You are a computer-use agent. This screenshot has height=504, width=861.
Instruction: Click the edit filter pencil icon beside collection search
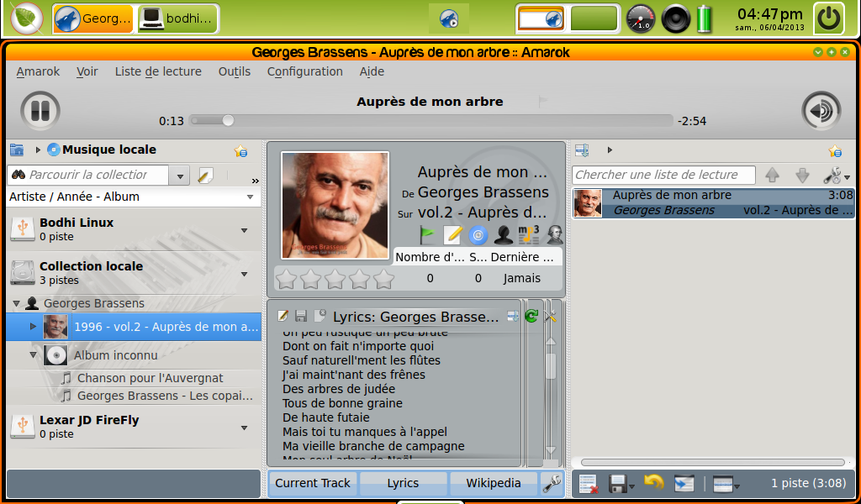tap(205, 176)
